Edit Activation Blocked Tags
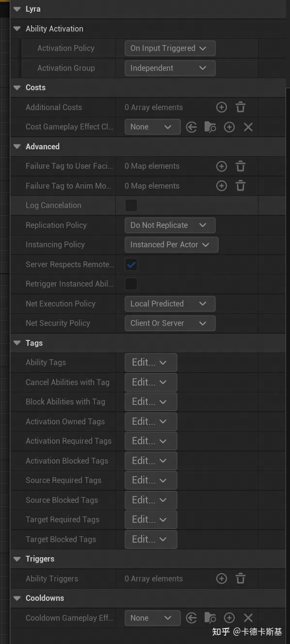The image size is (290, 644). pos(151,461)
